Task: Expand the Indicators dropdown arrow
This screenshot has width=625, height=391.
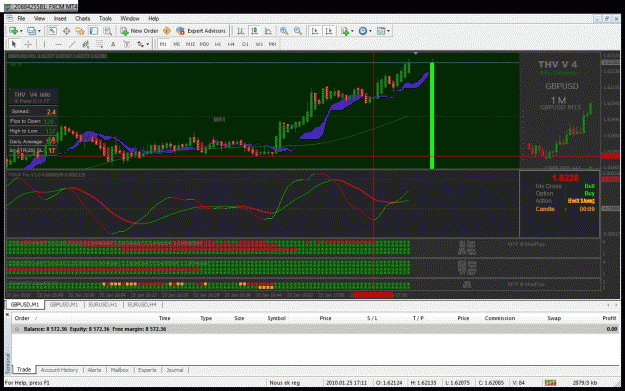Action: pos(352,31)
